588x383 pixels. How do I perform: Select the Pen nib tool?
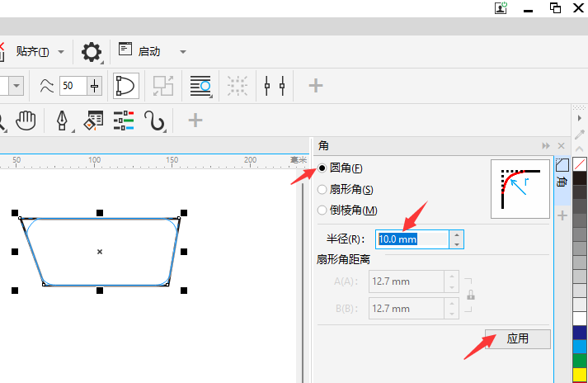(62, 121)
